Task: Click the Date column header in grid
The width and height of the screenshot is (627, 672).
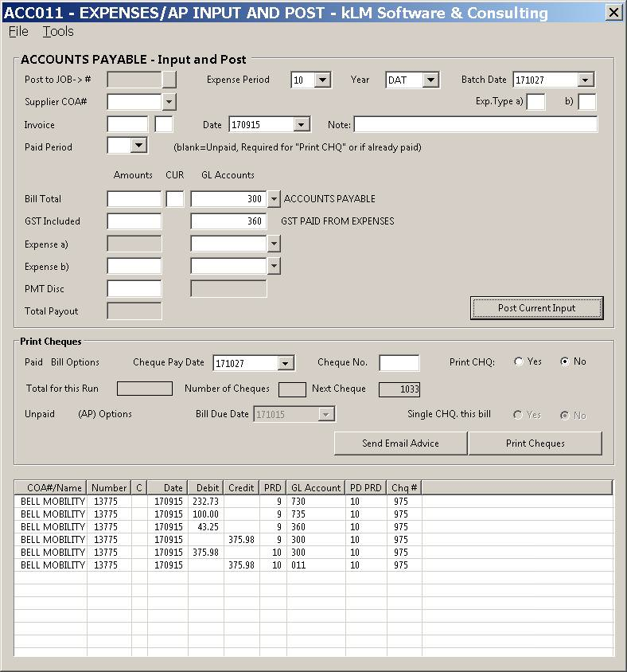Action: tap(168, 488)
